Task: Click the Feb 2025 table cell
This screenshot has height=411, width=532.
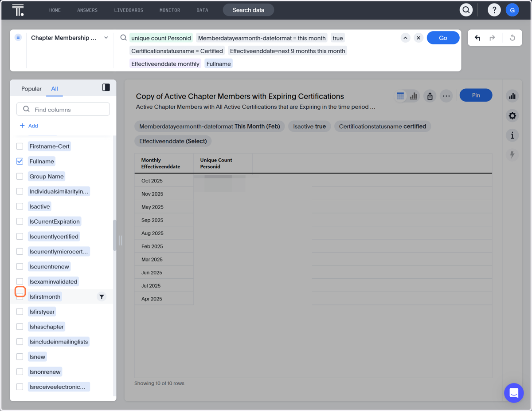Action: coord(164,246)
